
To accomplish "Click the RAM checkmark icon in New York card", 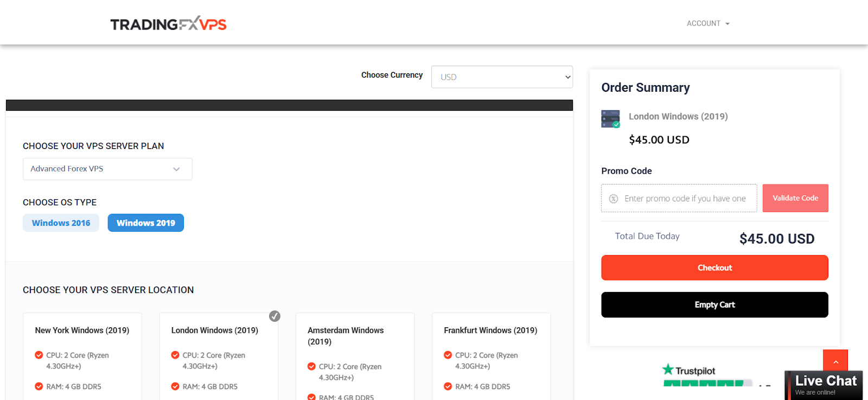I will [x=39, y=386].
